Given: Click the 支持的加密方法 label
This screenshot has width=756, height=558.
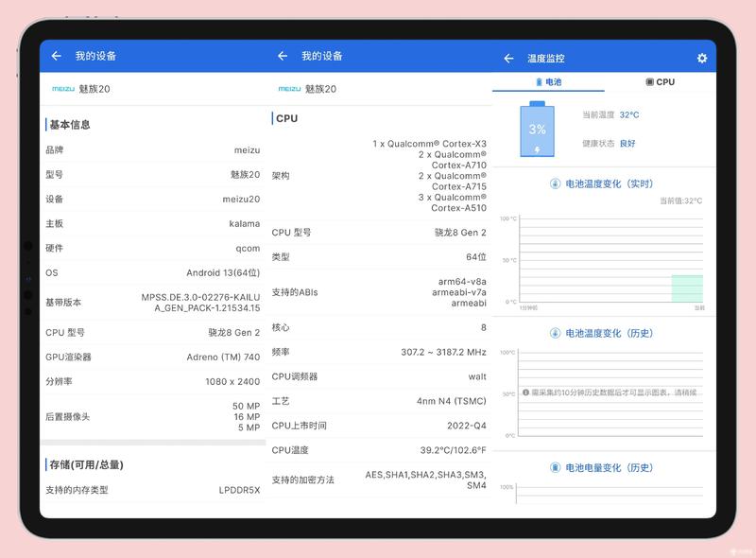Looking at the screenshot, I should [302, 480].
